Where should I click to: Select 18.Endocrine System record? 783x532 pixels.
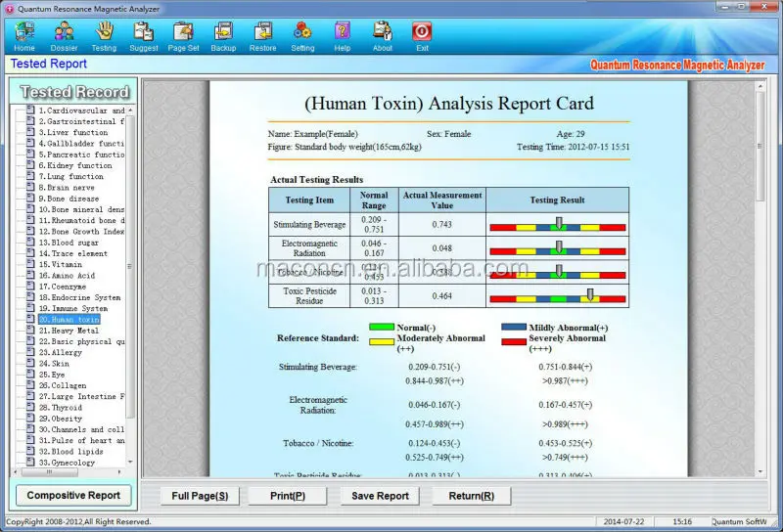pyautogui.click(x=80, y=297)
